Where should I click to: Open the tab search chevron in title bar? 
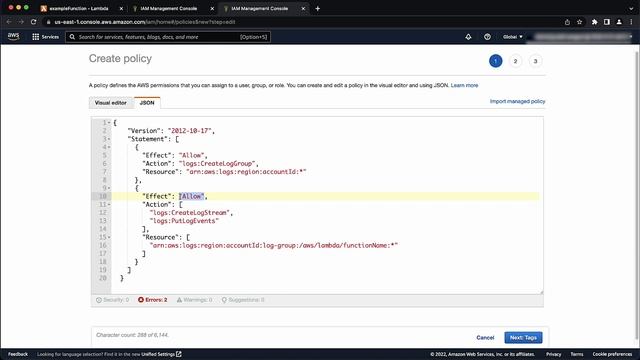point(631,8)
